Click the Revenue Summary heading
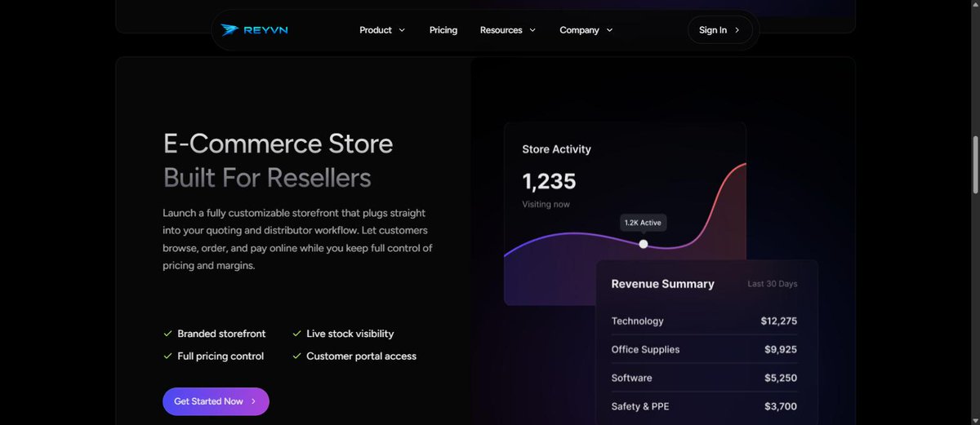This screenshot has width=980, height=425. (662, 284)
